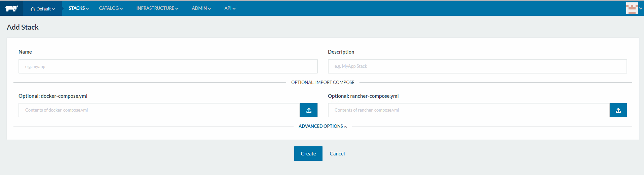The image size is (644, 175).
Task: Click the house icon beside Default
Action: pyautogui.click(x=33, y=9)
